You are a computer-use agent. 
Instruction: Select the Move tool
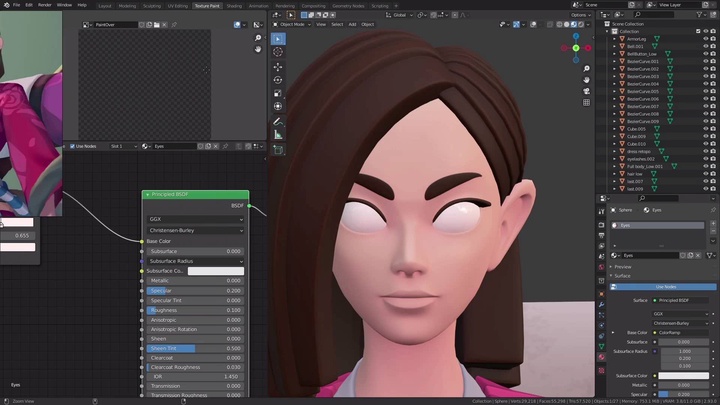278,67
